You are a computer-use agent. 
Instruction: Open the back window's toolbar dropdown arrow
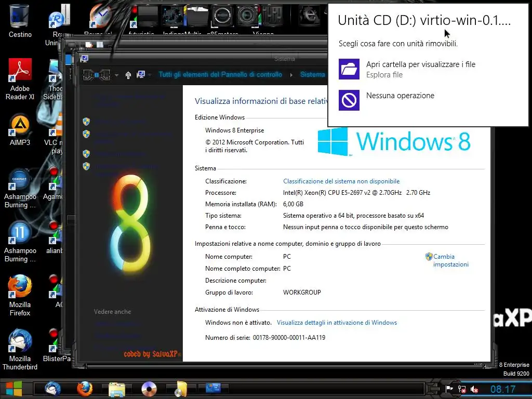(109, 46)
